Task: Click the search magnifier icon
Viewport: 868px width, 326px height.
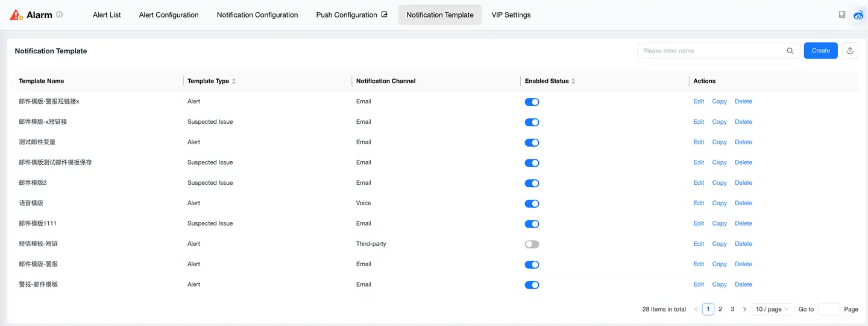Action: [x=790, y=51]
